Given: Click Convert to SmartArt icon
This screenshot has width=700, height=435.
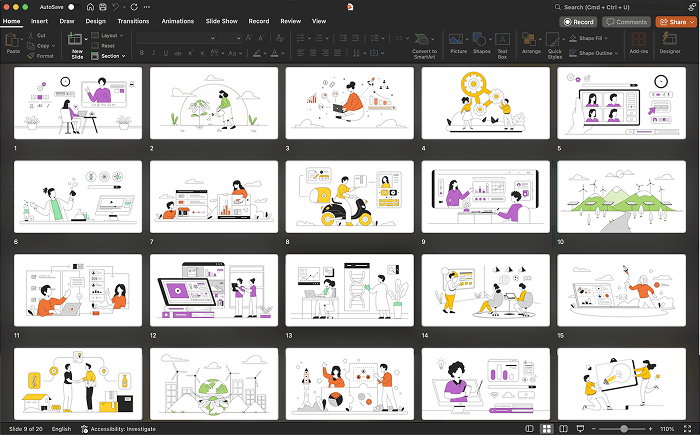Looking at the screenshot, I should pos(421,39).
